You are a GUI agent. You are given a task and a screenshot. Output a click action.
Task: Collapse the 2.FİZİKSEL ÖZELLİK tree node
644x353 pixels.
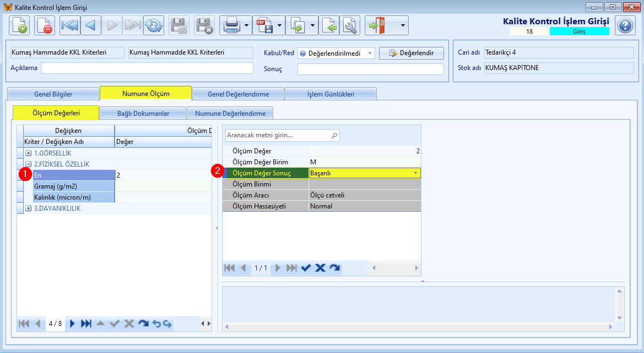click(28, 164)
